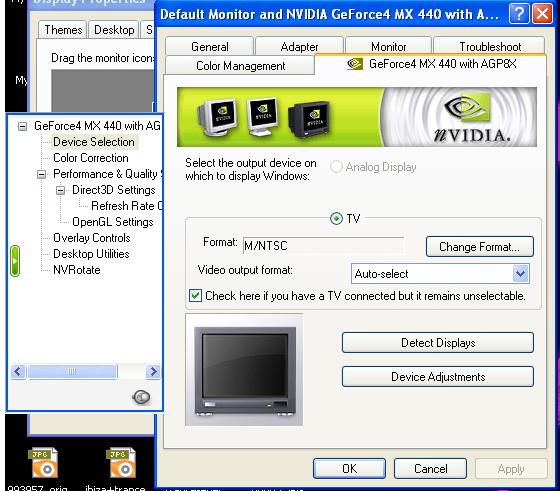This screenshot has width=560, height=491.
Task: Switch to the Color Management tab
Action: (x=240, y=66)
